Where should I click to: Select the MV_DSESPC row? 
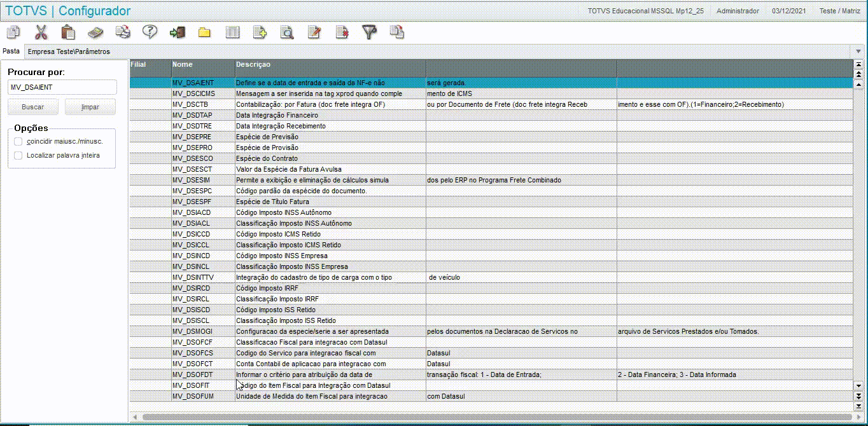click(x=491, y=191)
